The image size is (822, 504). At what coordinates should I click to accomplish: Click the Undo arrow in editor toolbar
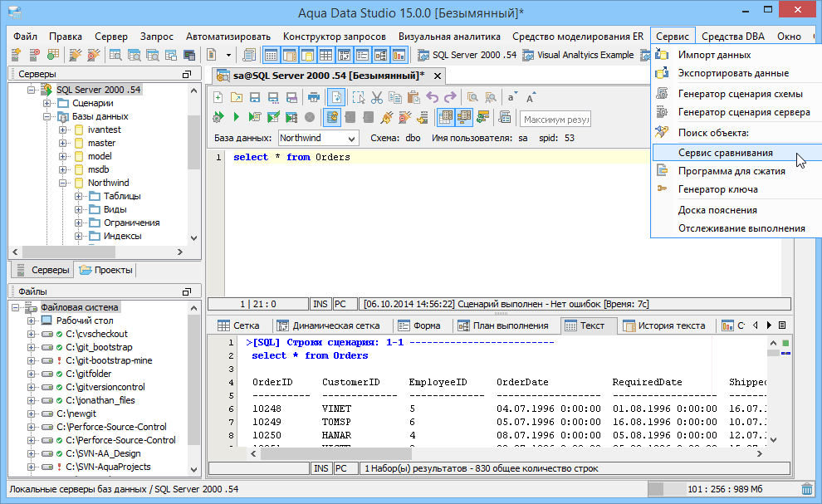pos(432,97)
